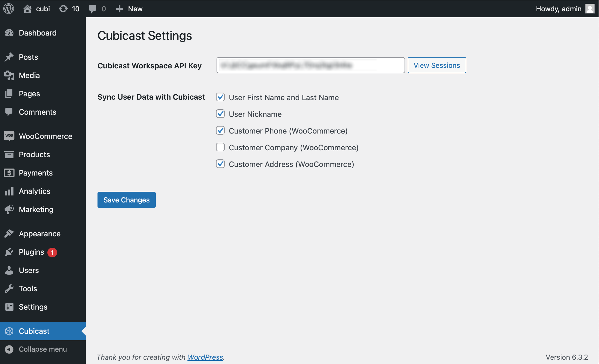
Task: Open the Cubicast menu item
Action: click(43, 331)
